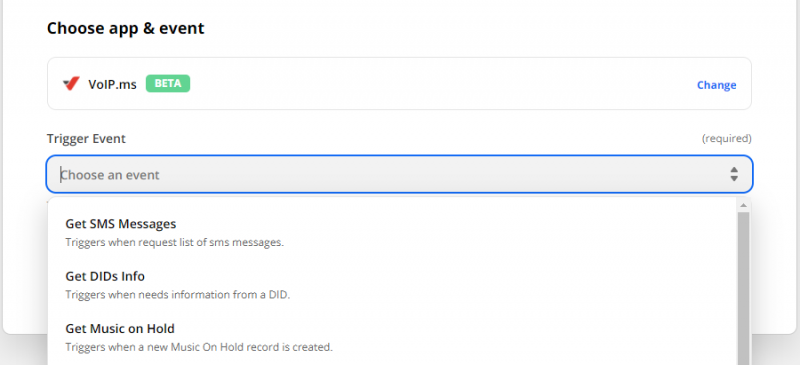Focus the Choose an event input field
Screen dimensions: 800x365
click(x=399, y=175)
